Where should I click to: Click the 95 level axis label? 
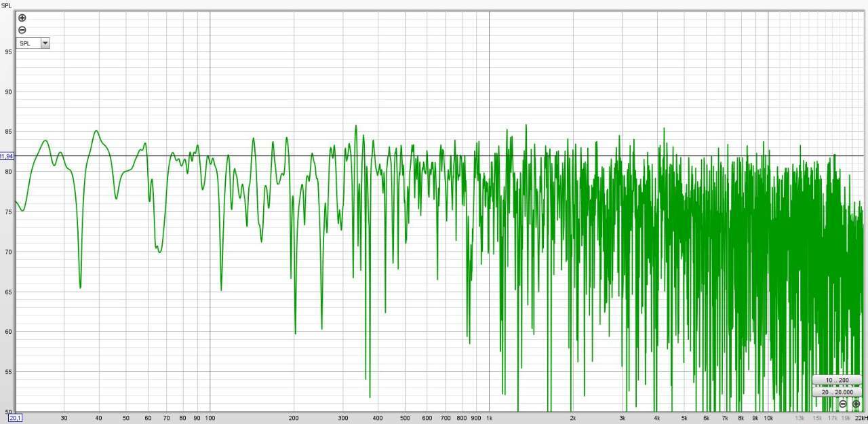[x=7, y=52]
